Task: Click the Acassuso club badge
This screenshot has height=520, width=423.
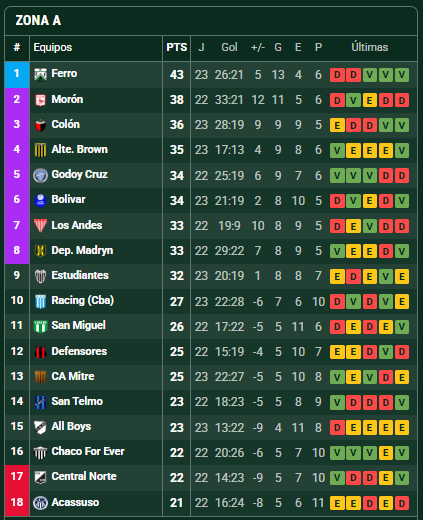Action: (40, 503)
